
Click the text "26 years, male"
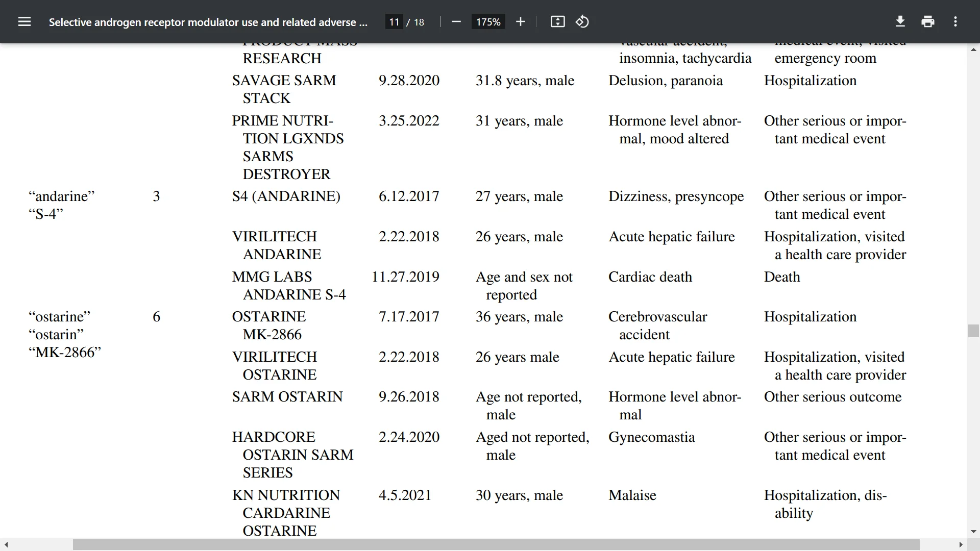[519, 237]
